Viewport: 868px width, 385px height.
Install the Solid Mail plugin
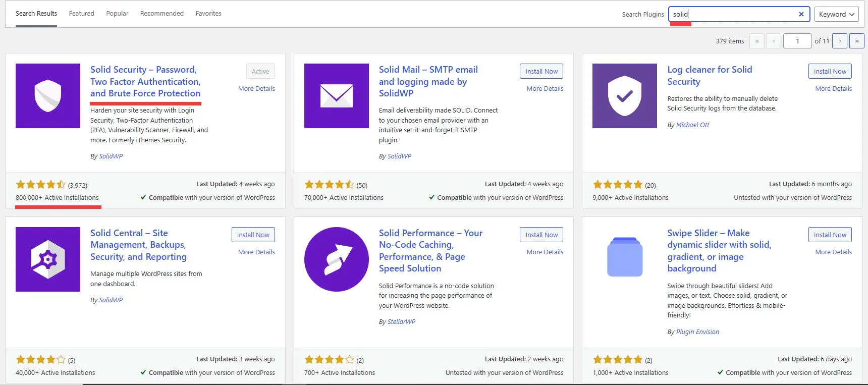coord(541,71)
